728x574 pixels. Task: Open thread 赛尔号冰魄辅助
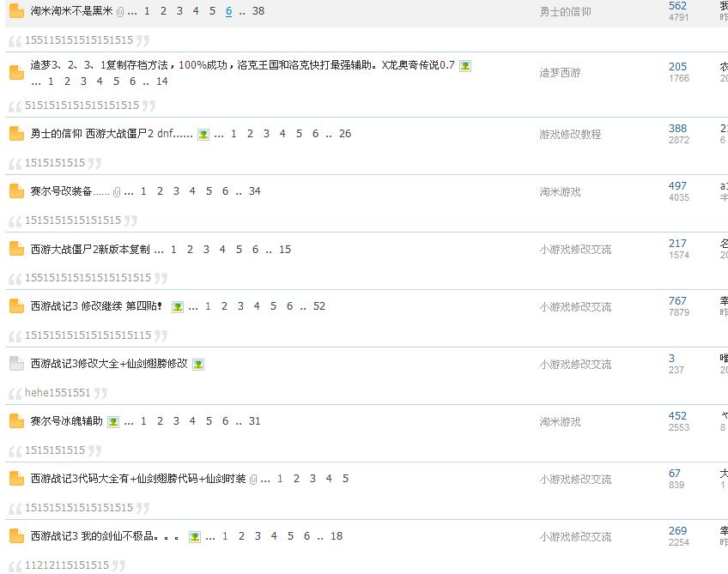coord(66,421)
